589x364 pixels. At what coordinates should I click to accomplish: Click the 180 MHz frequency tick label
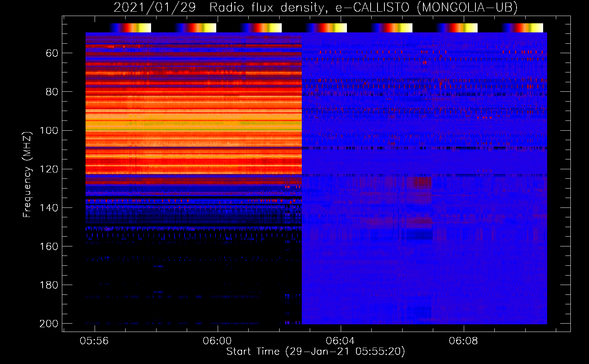tap(49, 285)
